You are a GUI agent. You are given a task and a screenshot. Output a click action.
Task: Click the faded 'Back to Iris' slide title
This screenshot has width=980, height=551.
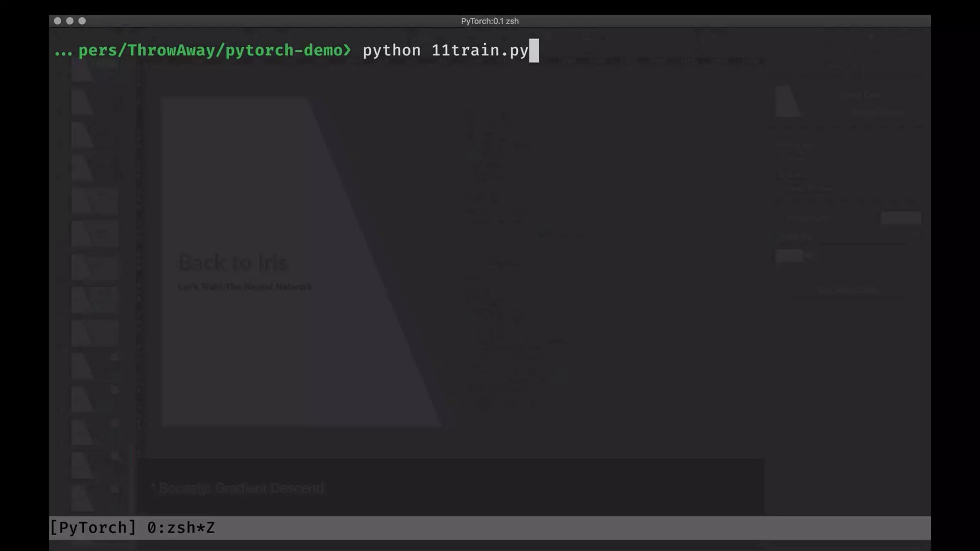[x=233, y=262]
